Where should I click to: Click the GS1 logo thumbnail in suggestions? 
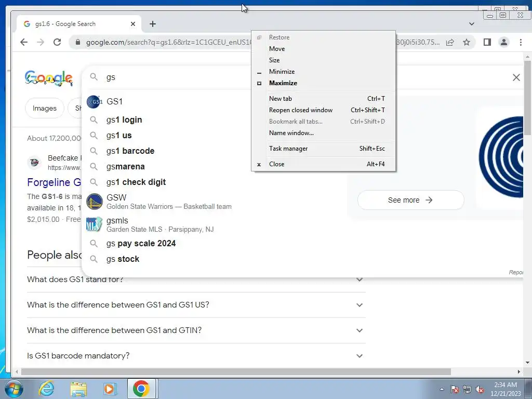(95, 101)
